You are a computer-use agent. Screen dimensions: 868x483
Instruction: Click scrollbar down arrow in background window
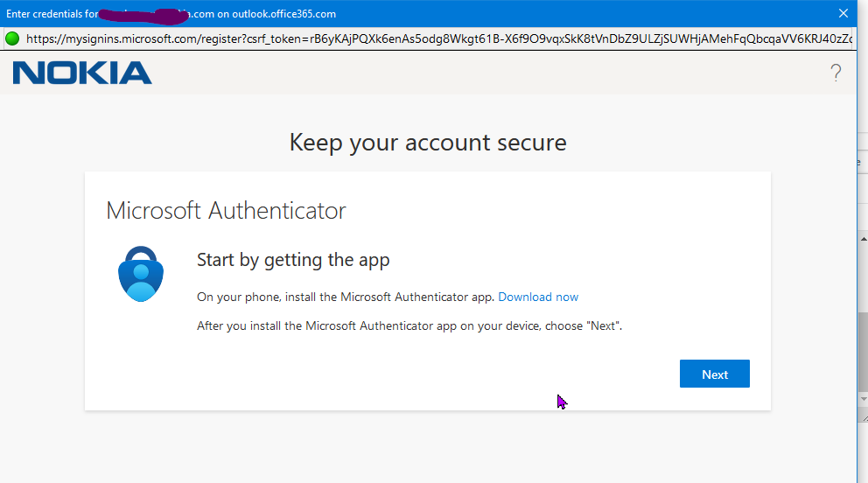(x=864, y=399)
